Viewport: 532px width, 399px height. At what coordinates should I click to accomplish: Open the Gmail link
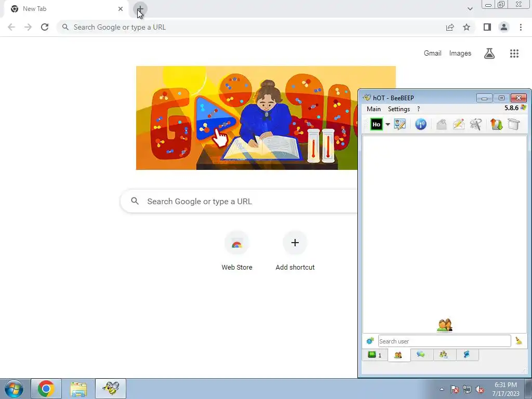click(x=432, y=54)
